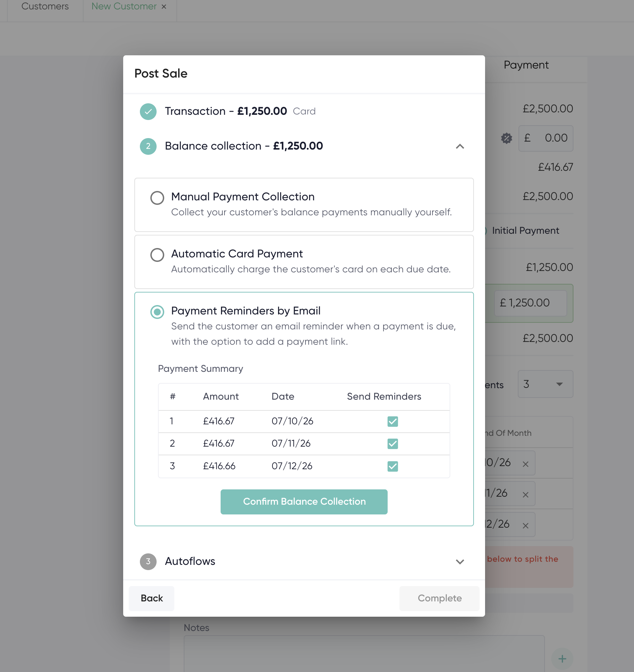
Task: Click the discount percent badge icon
Action: pyautogui.click(x=507, y=138)
